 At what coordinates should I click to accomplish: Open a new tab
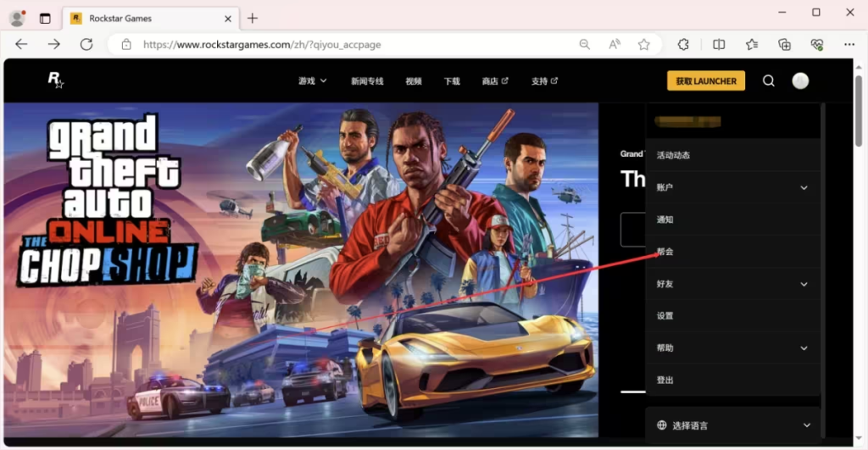[x=253, y=19]
